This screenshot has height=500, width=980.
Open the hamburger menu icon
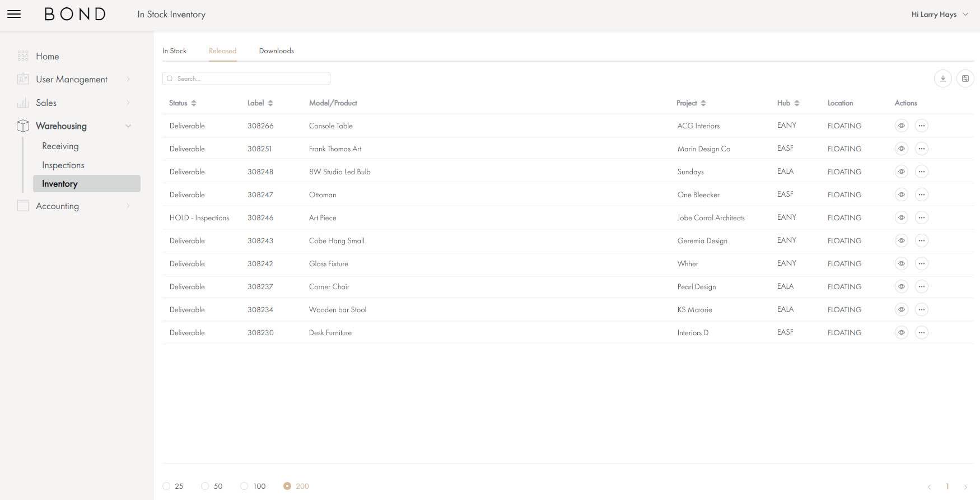click(14, 14)
